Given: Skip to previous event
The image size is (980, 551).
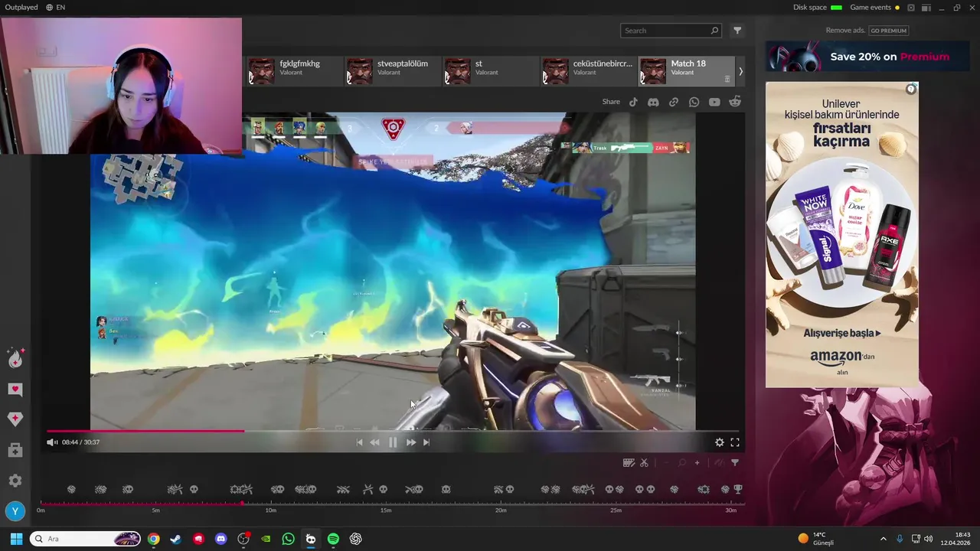Looking at the screenshot, I should pyautogui.click(x=359, y=442).
